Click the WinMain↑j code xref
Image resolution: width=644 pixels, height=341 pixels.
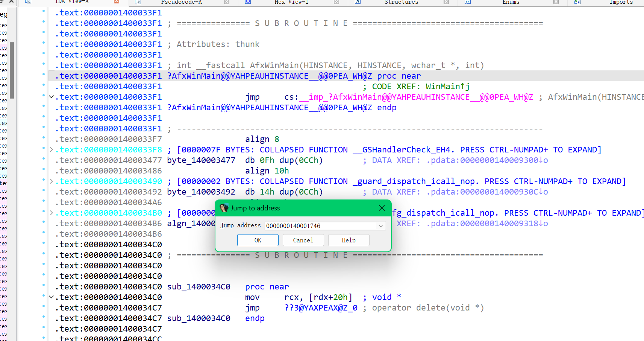448,87
